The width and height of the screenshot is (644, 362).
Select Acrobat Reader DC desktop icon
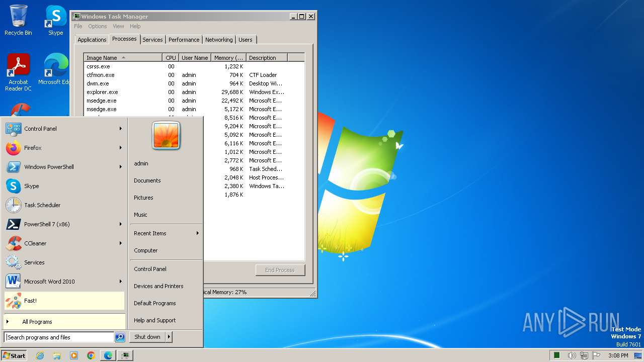18,72
